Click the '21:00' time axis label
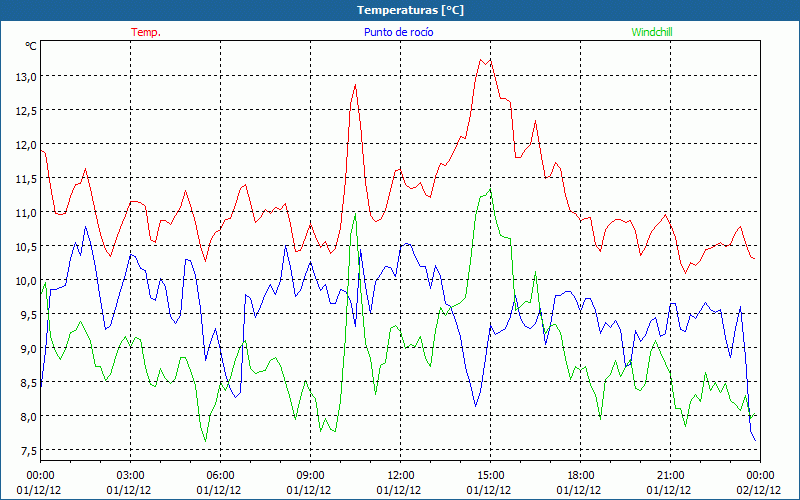Viewport: 800px width, 500px height. coord(670,475)
